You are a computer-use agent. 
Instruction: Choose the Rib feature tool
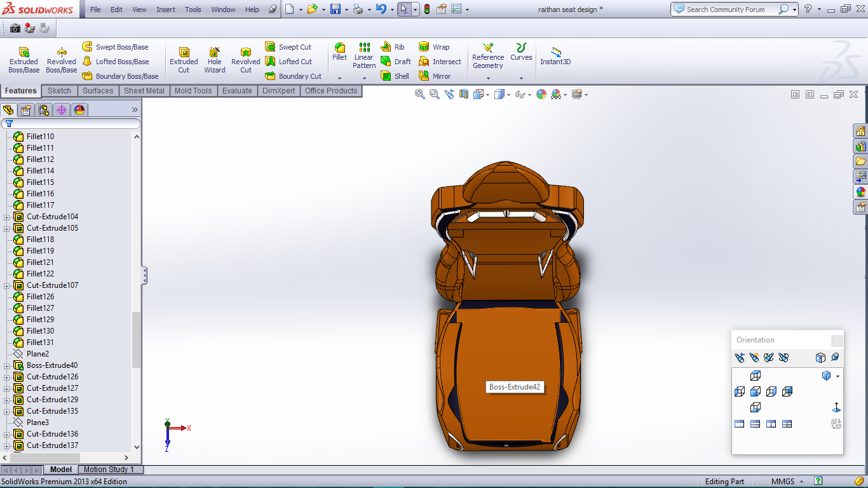coord(393,47)
